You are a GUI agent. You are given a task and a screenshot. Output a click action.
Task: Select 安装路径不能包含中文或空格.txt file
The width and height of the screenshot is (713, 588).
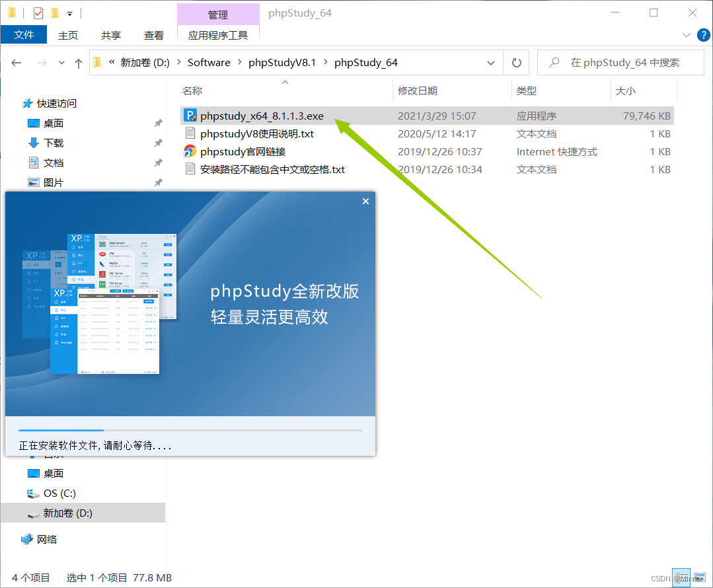(x=272, y=170)
